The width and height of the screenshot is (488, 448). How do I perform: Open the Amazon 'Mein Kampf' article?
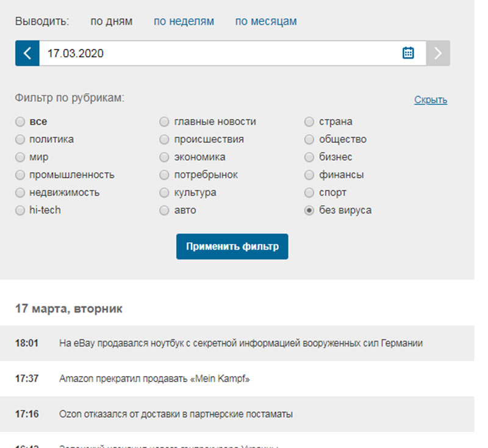[154, 378]
